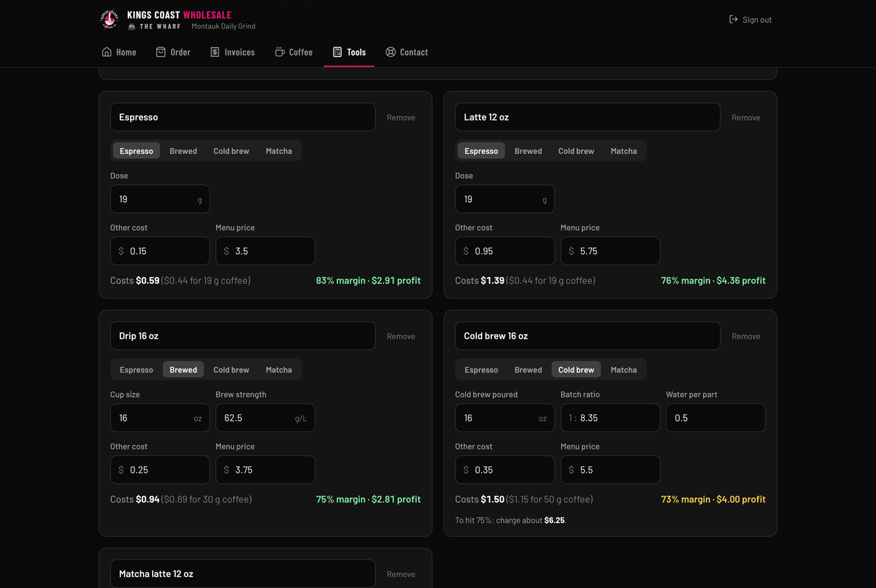
Task: Focus the Batch ratio field
Action: 610,418
